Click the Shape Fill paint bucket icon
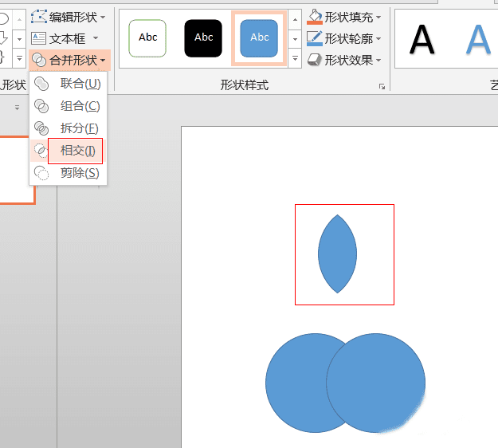The width and height of the screenshot is (498, 448). [x=315, y=17]
